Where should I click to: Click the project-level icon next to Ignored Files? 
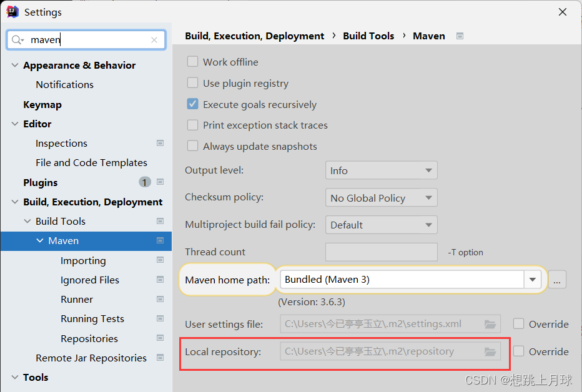point(160,279)
